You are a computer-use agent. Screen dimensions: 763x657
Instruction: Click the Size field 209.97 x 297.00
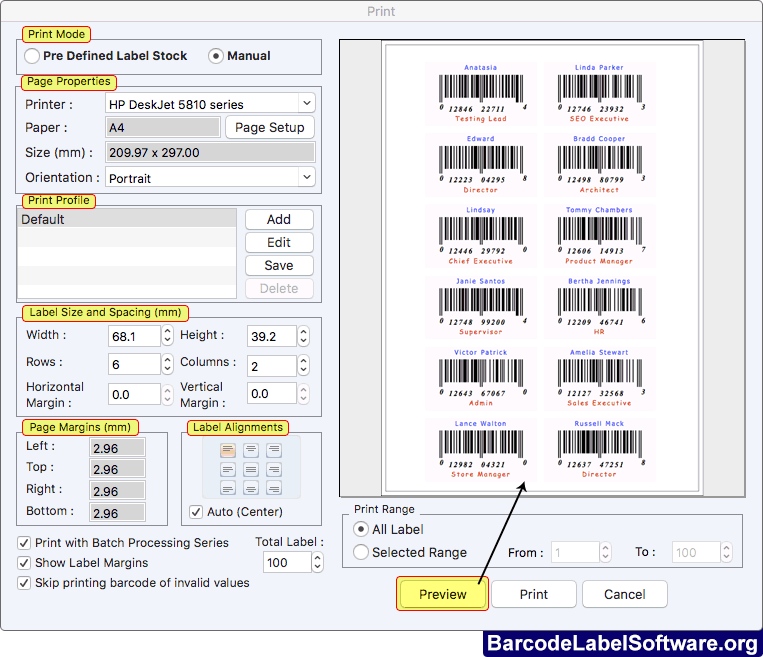[x=210, y=152]
